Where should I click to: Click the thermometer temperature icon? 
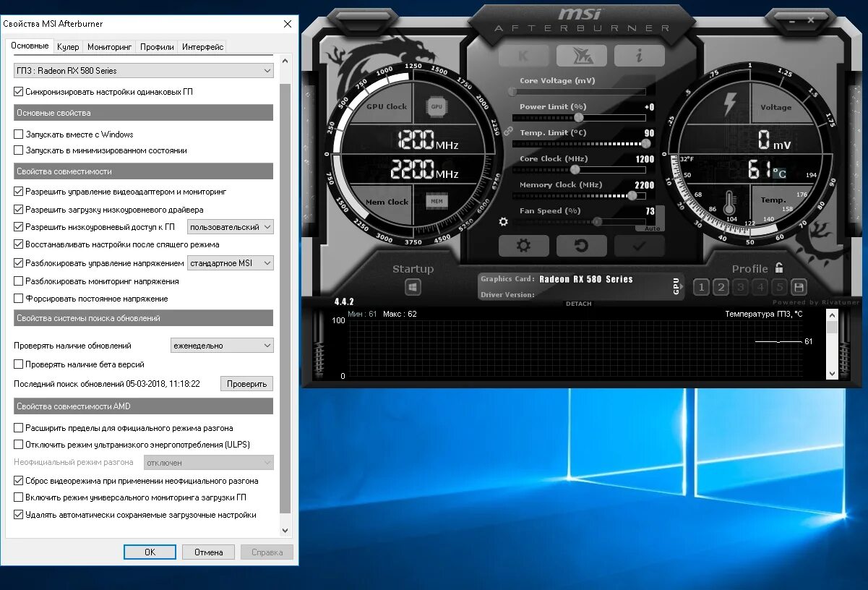point(729,203)
